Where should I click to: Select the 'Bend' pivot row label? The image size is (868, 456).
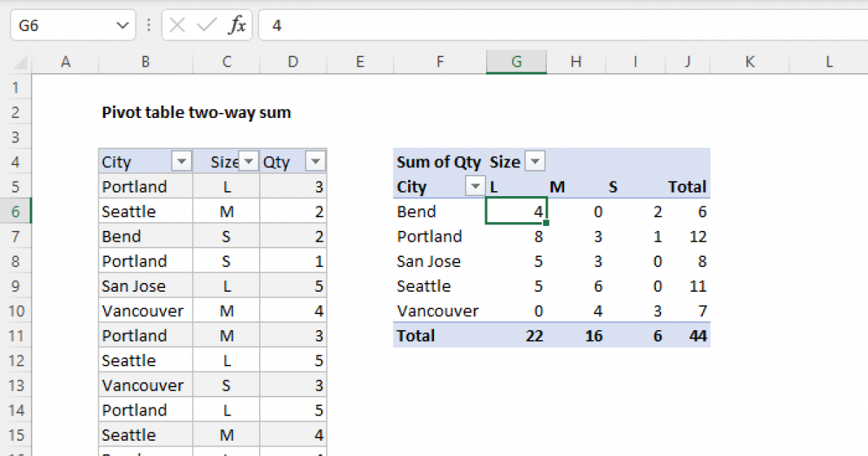[417, 211]
